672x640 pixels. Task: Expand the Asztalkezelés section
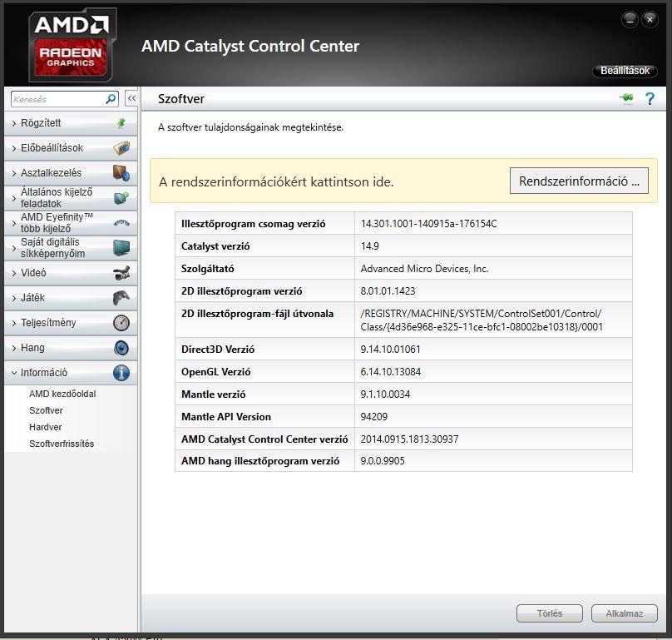tap(71, 173)
